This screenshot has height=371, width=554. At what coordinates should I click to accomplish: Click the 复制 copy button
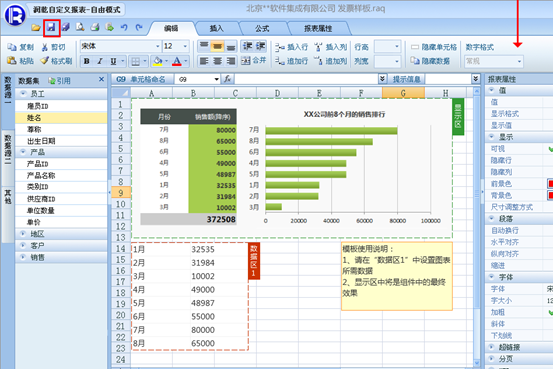click(20, 47)
